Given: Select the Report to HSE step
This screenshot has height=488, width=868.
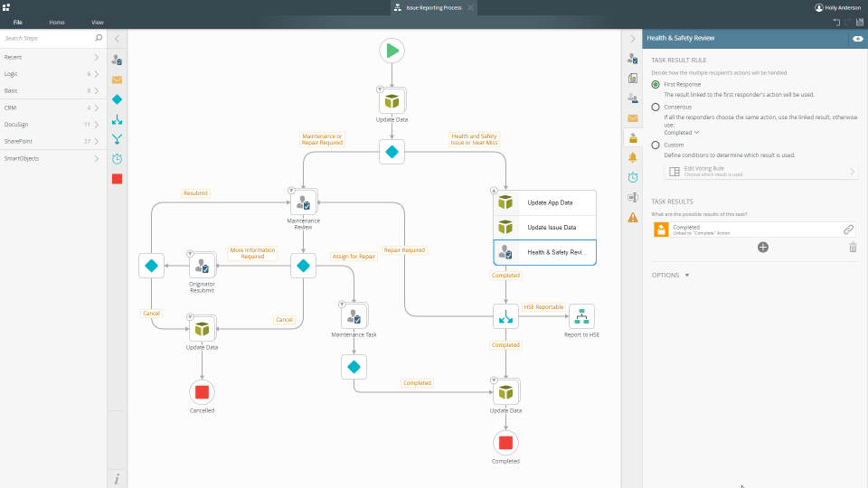Looking at the screenshot, I should 581,316.
